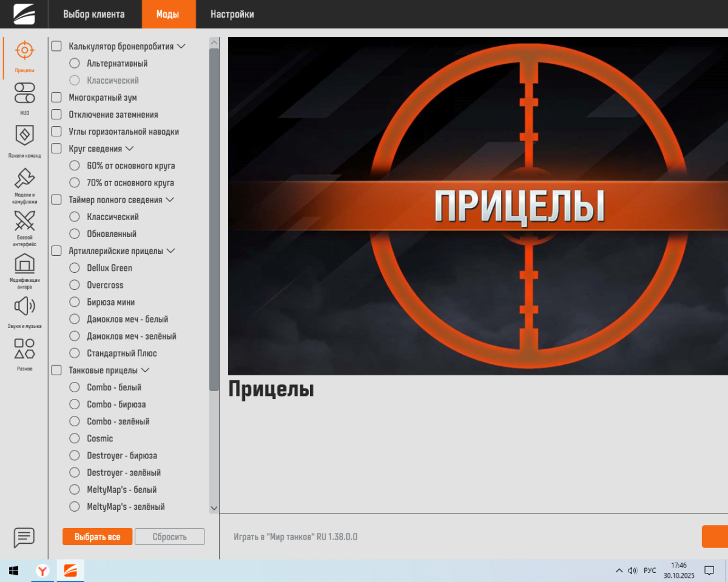Viewport: 728px width, 582px height.
Task: Select 70% от основного круга
Action: coord(75,182)
